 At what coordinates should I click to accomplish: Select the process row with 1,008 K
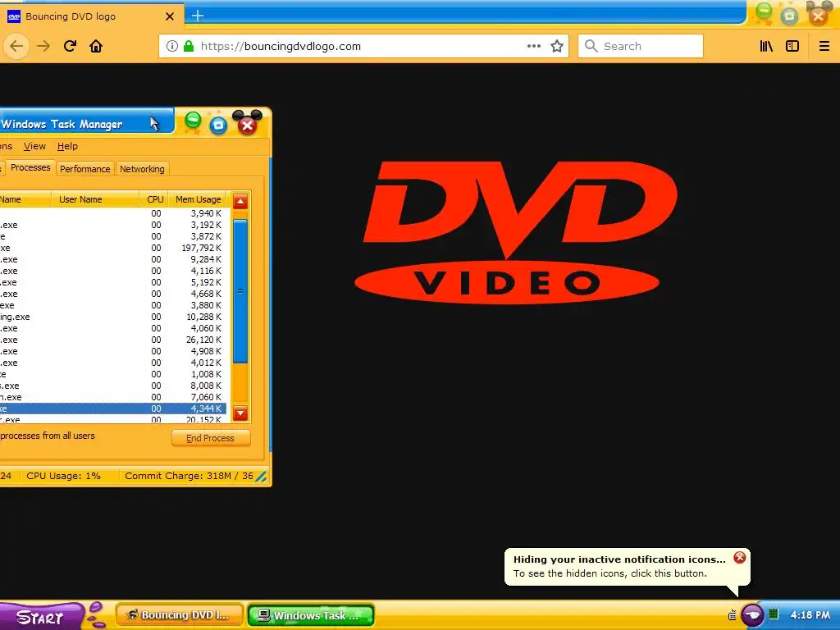(x=112, y=374)
